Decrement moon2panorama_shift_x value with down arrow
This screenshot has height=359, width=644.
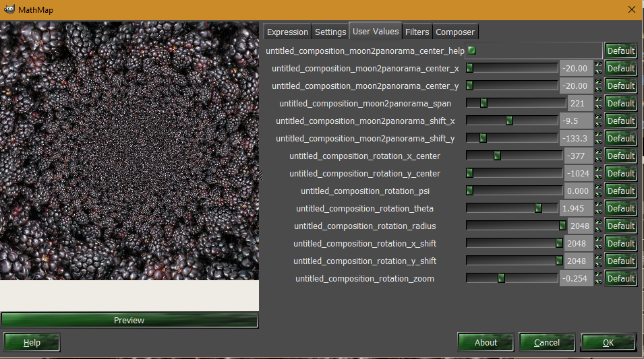coord(598,125)
